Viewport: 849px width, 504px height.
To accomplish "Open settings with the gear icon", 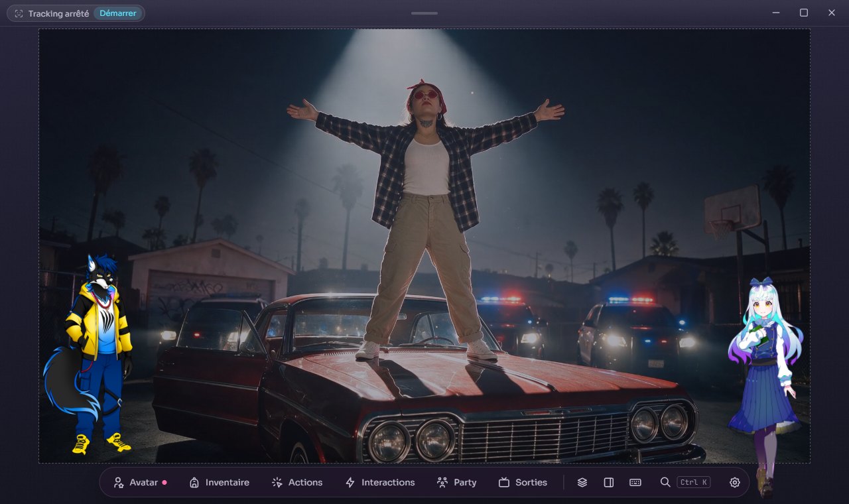I will pos(735,482).
